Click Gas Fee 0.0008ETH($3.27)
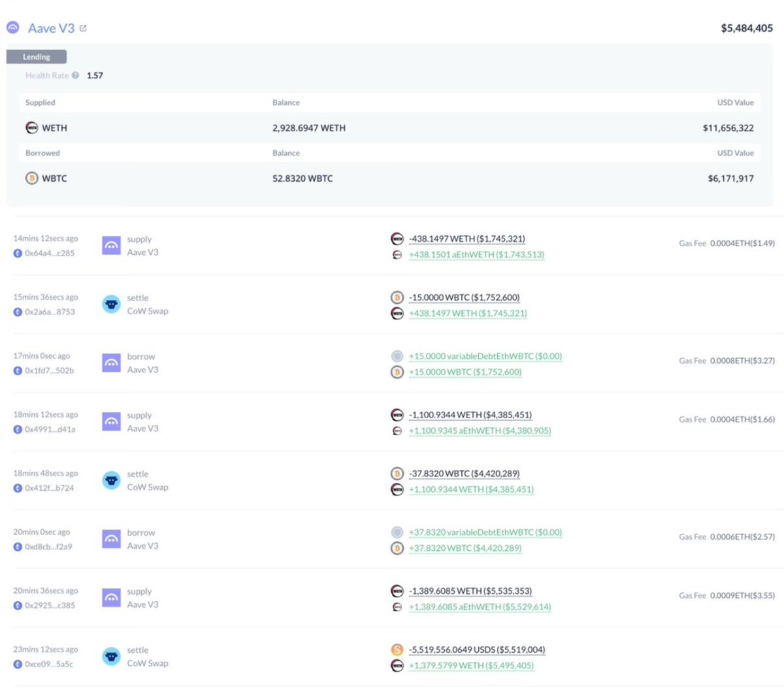This screenshot has height=692, width=784. 727,360
